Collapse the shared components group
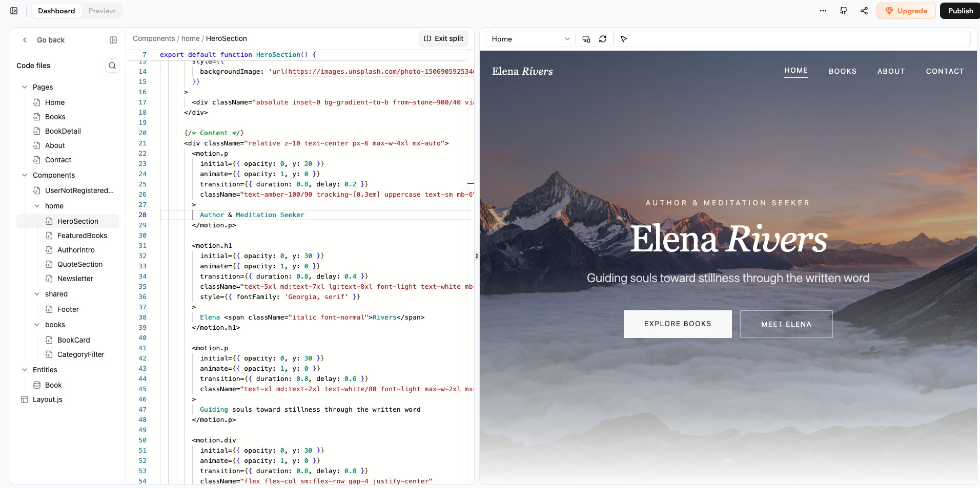This screenshot has height=488, width=980. 36,294
